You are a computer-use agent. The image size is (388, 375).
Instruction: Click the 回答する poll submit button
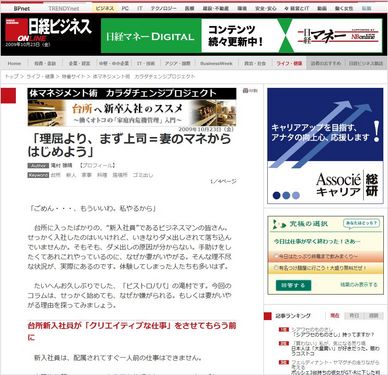[293, 285]
